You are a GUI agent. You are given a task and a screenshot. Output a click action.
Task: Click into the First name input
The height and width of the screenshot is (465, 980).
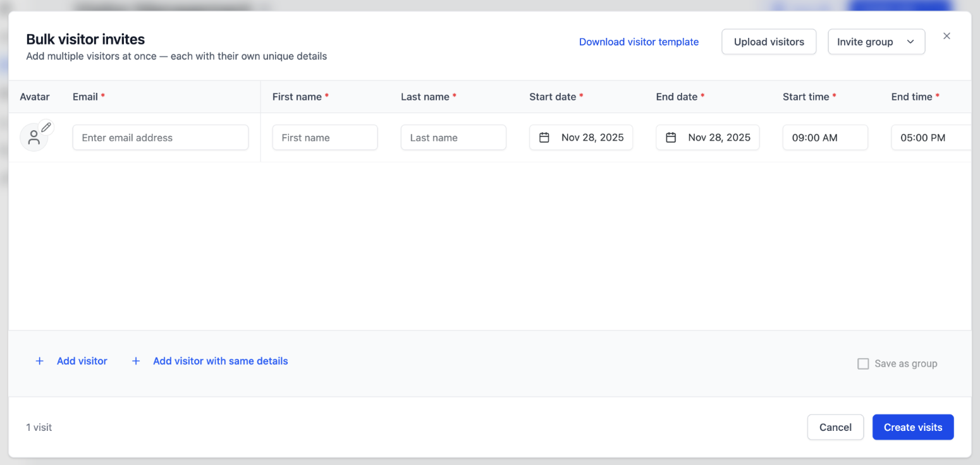click(x=325, y=138)
